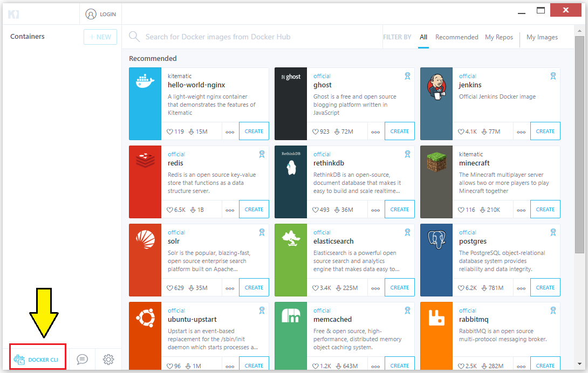Open more options for postgres
The height and width of the screenshot is (373, 588).
point(521,288)
